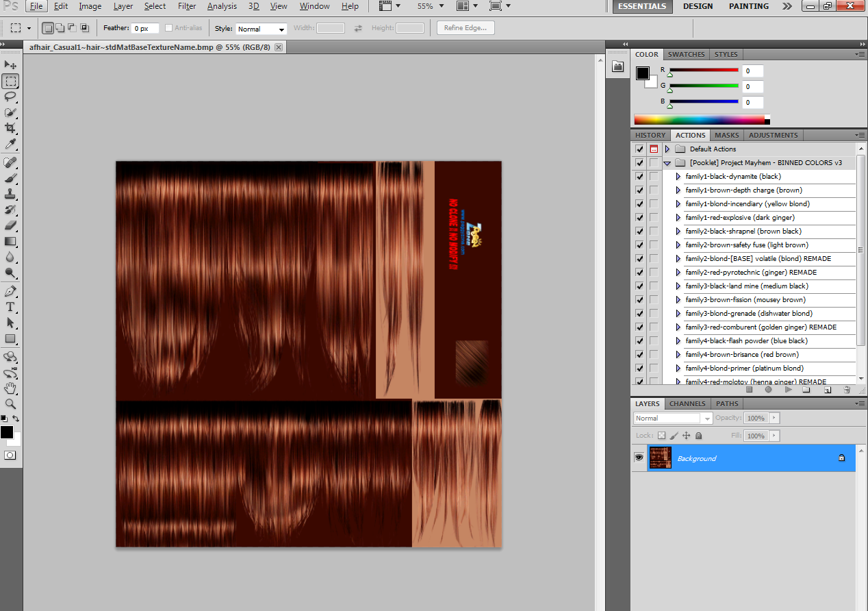
Task: Expand the Default Actions folder
Action: [667, 149]
